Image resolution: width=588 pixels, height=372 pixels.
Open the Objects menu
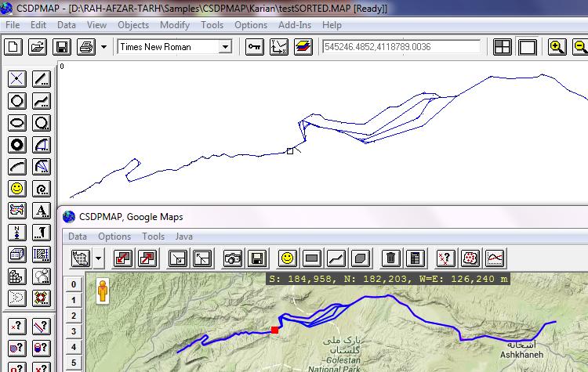pyautogui.click(x=133, y=25)
